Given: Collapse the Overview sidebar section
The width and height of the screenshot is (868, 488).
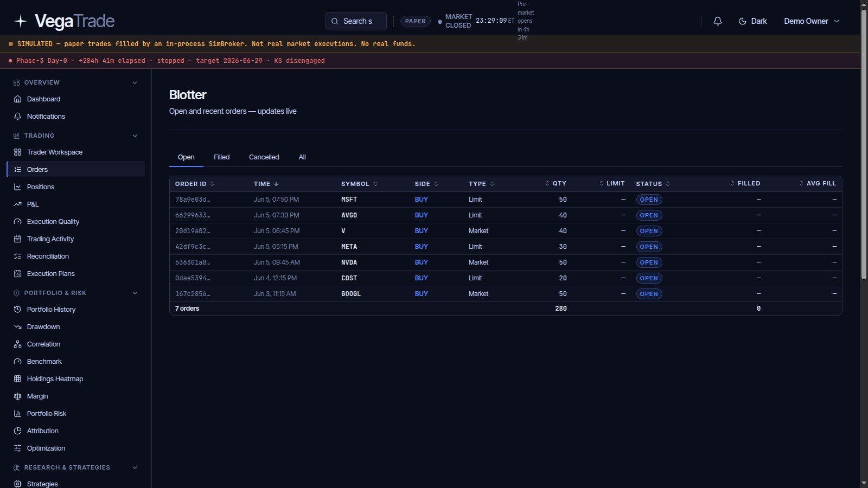Looking at the screenshot, I should pyautogui.click(x=135, y=82).
